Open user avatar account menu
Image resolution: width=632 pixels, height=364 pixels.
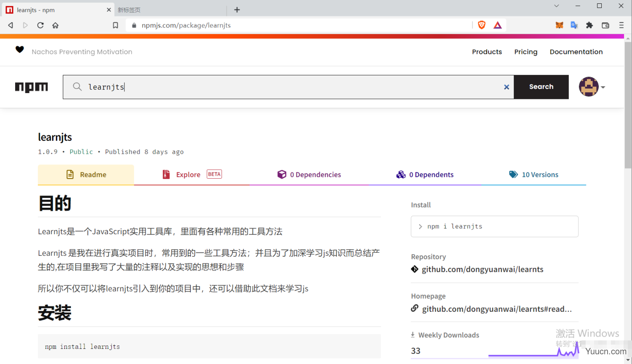click(x=589, y=87)
